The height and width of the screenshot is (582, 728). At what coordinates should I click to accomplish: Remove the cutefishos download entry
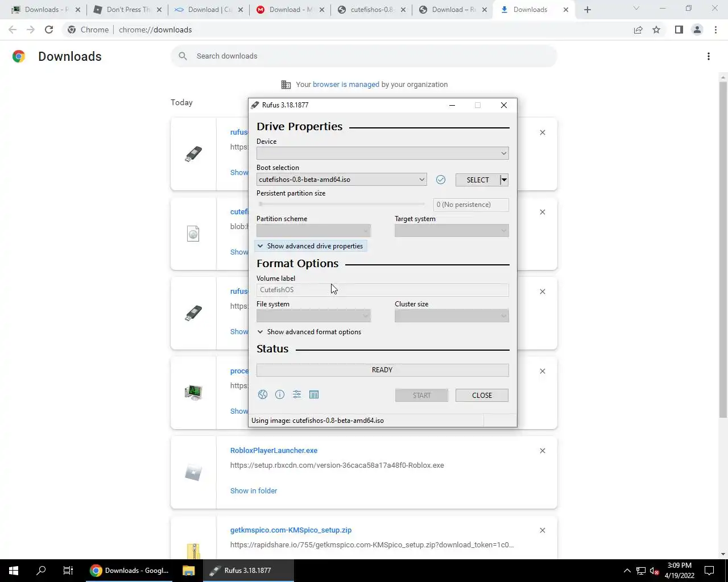(x=543, y=212)
